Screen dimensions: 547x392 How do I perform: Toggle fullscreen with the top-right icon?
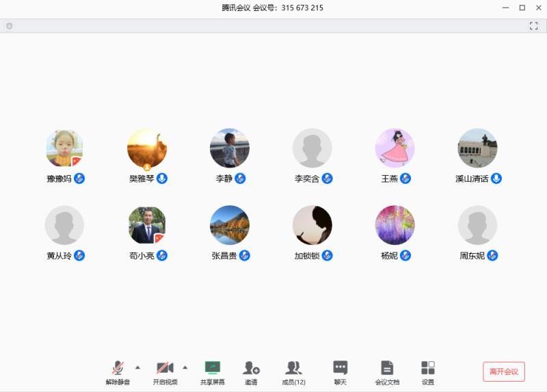[x=534, y=25]
